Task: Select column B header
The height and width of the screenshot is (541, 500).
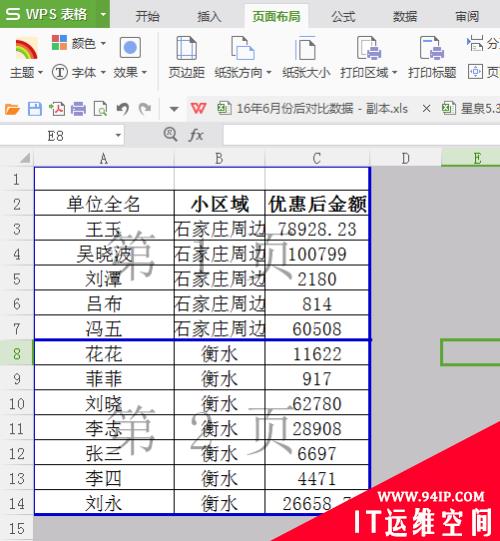Action: coord(219,159)
